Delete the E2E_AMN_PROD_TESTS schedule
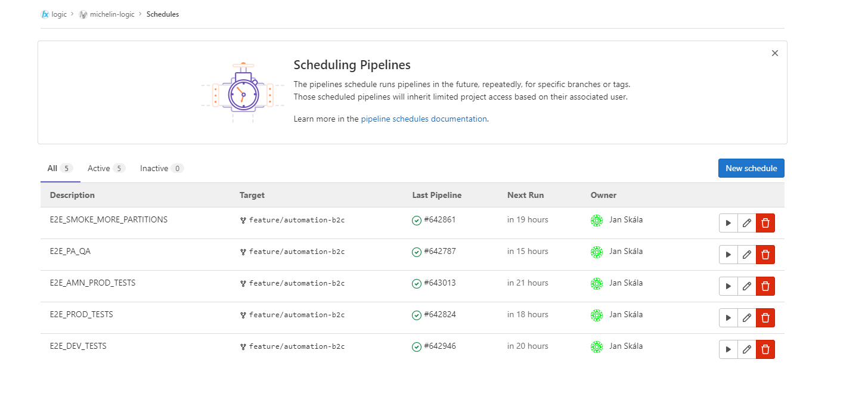The height and width of the screenshot is (409, 868). click(x=765, y=286)
